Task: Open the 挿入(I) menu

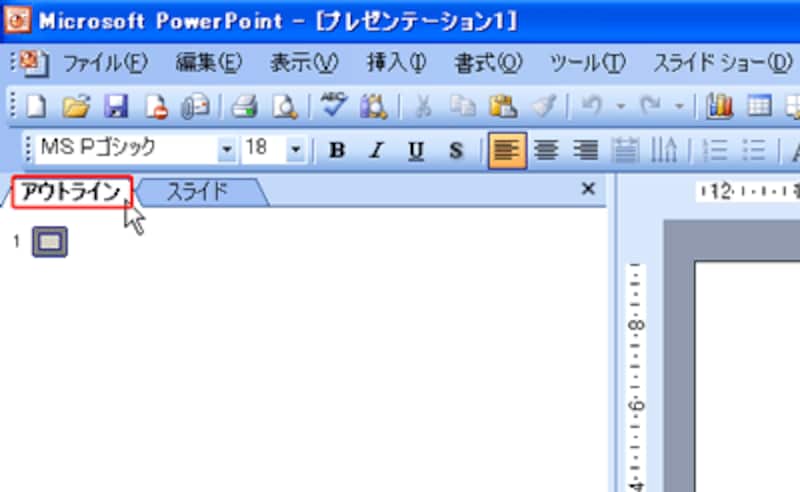Action: click(x=397, y=63)
